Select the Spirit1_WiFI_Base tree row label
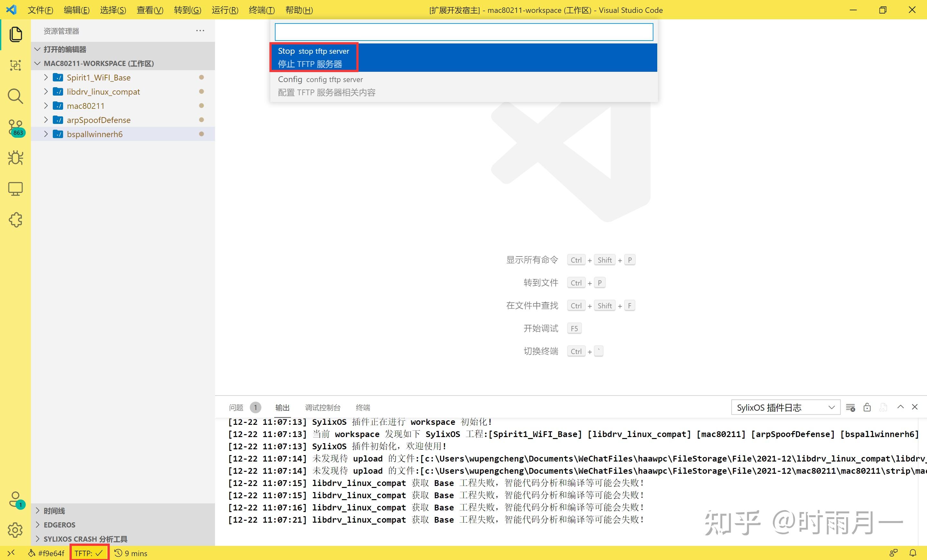The height and width of the screenshot is (560, 927). tap(98, 78)
